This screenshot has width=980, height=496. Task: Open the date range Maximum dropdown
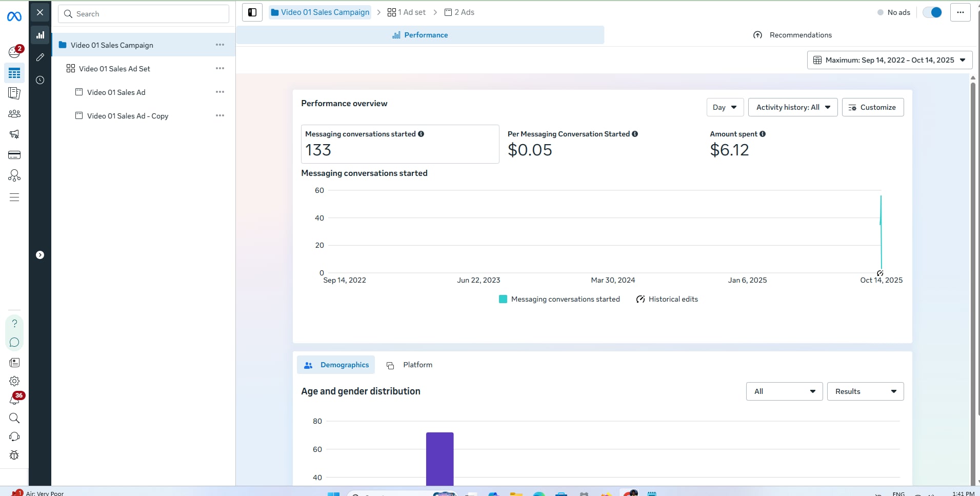point(889,60)
